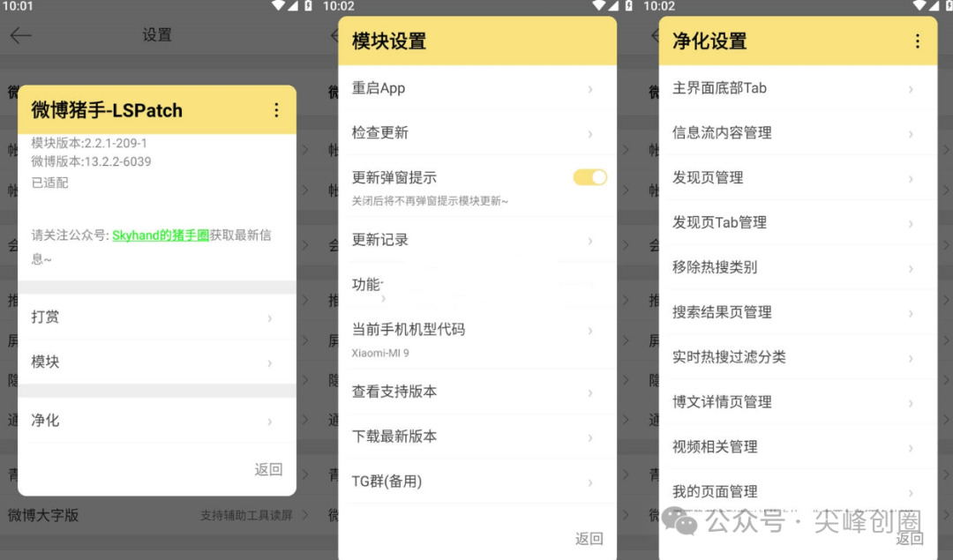
Task: Select 微博大字版 row in settings
Action: [x=158, y=516]
